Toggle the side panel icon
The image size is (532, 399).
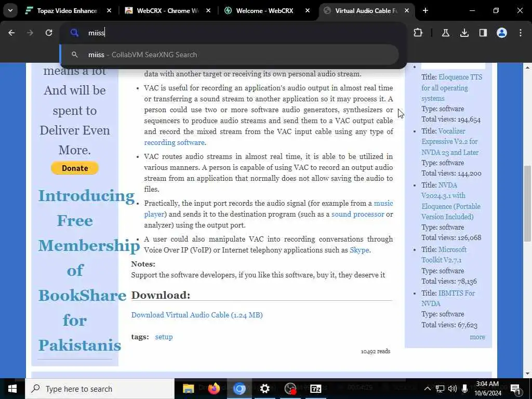point(483,33)
